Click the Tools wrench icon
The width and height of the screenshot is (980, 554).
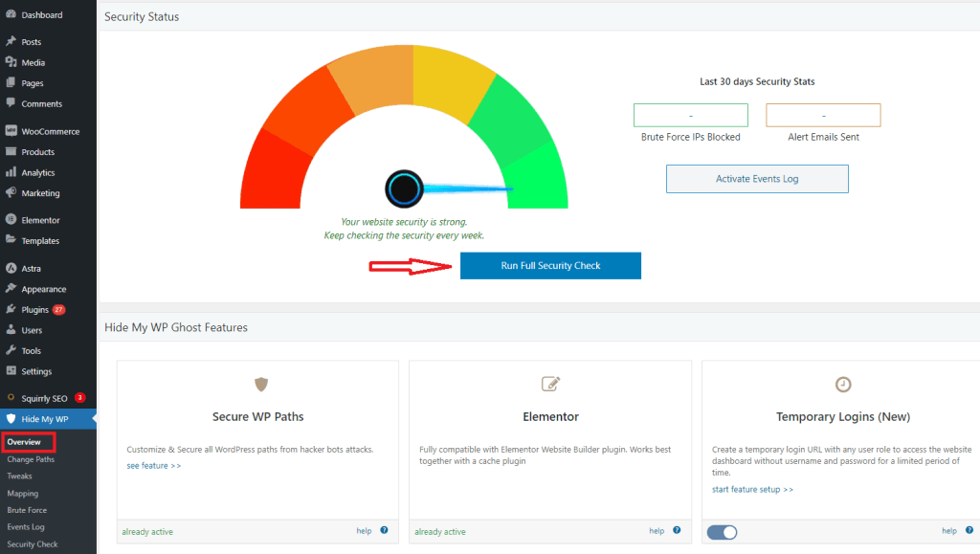(11, 350)
